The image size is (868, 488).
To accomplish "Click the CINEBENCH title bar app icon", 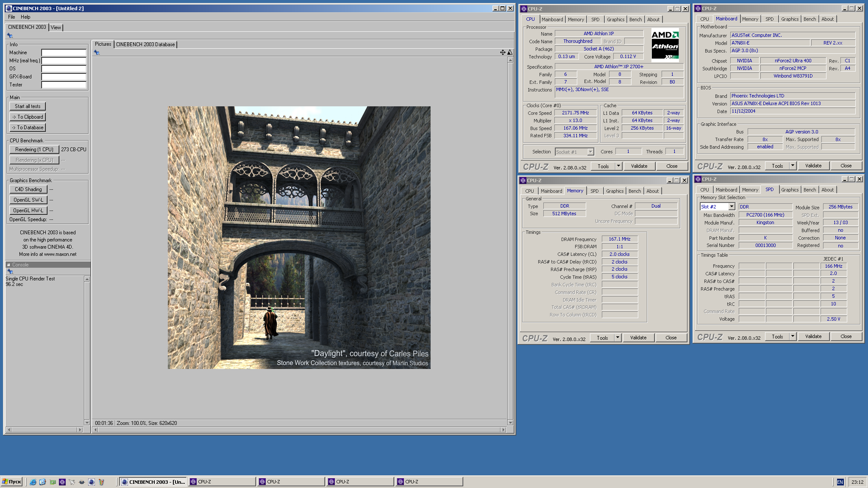I will pos(9,8).
